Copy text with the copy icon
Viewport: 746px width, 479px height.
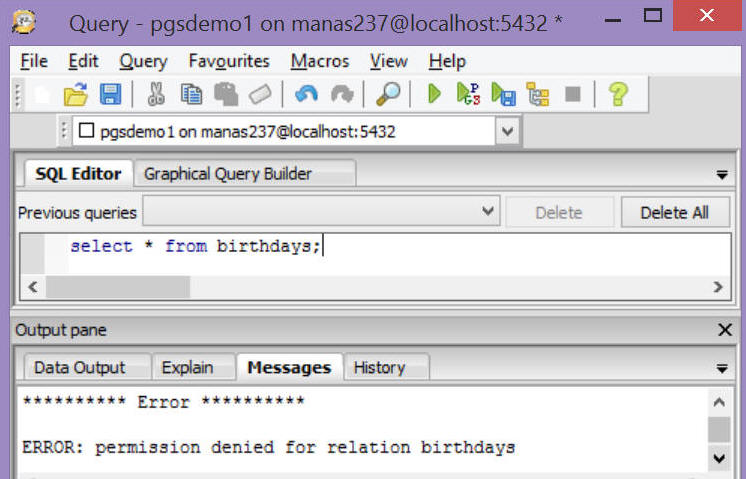[x=191, y=94]
